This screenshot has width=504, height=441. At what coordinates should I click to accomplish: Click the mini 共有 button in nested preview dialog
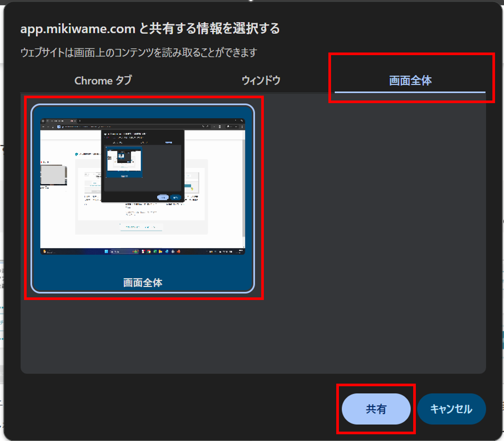coord(163,197)
